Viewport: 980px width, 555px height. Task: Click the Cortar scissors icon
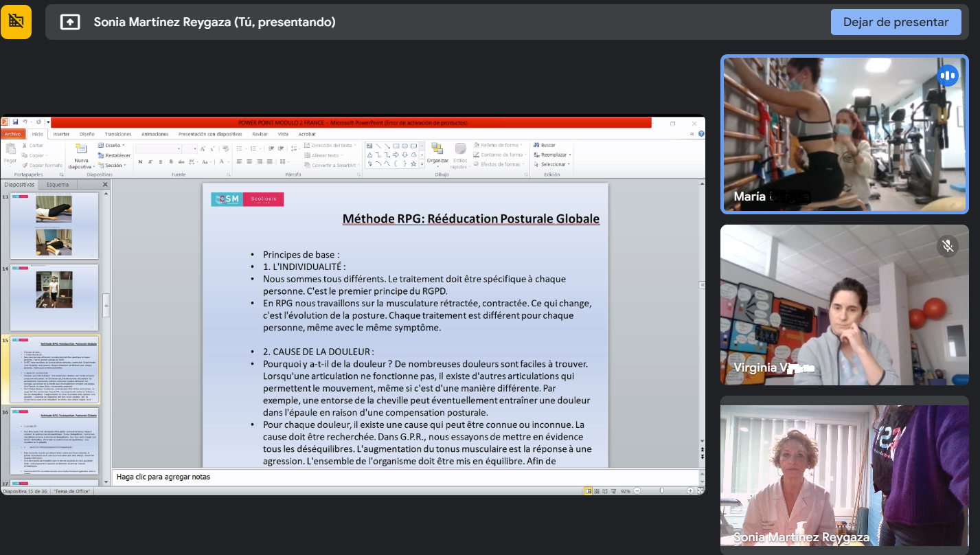(25, 146)
